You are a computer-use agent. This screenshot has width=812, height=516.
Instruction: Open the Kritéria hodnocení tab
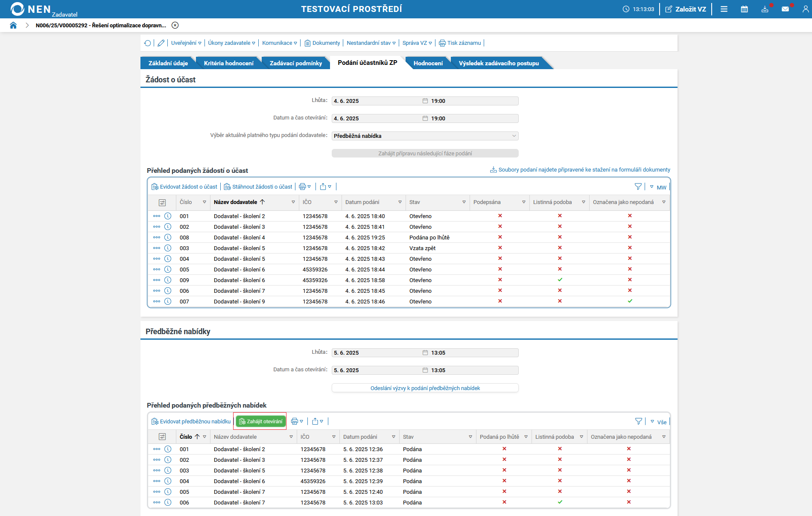coord(228,63)
